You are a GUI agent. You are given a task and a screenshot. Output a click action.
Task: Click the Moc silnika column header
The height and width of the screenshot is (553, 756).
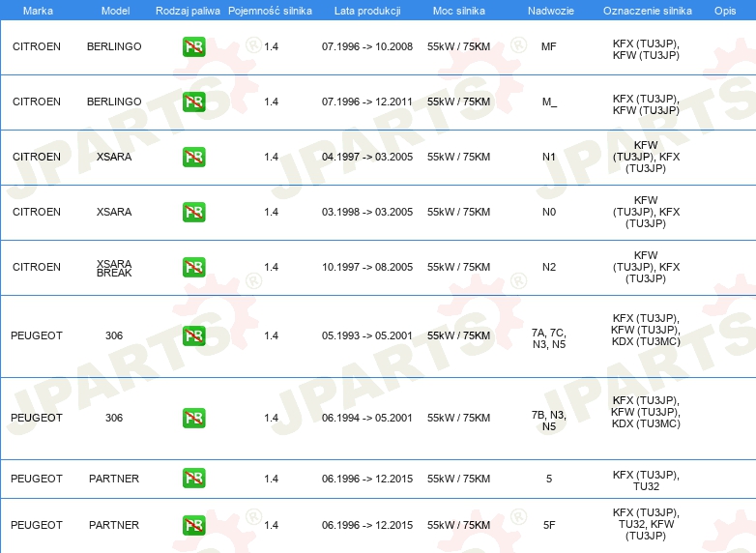(x=459, y=11)
